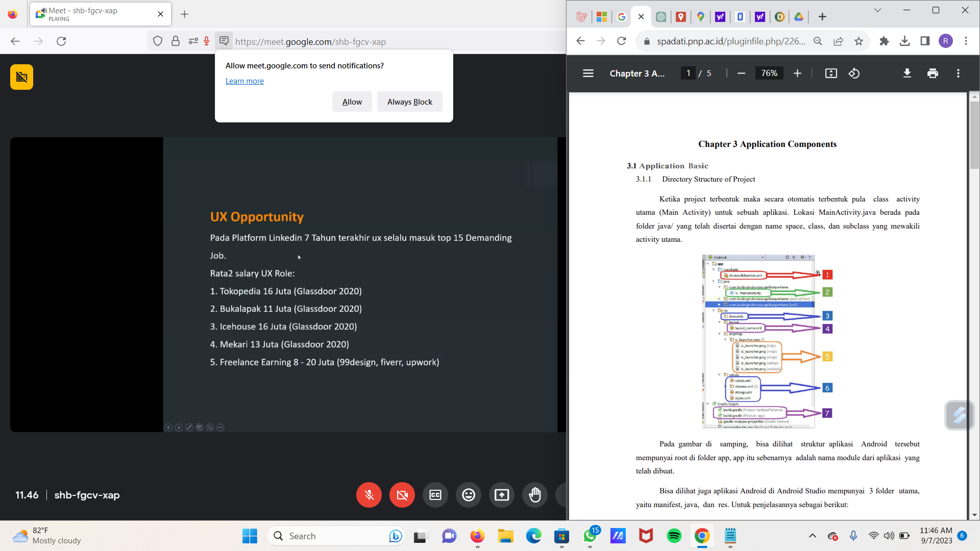Screen dimensions: 980x551
Task: Open the Firefox permissions settings icon
Action: 193,41
